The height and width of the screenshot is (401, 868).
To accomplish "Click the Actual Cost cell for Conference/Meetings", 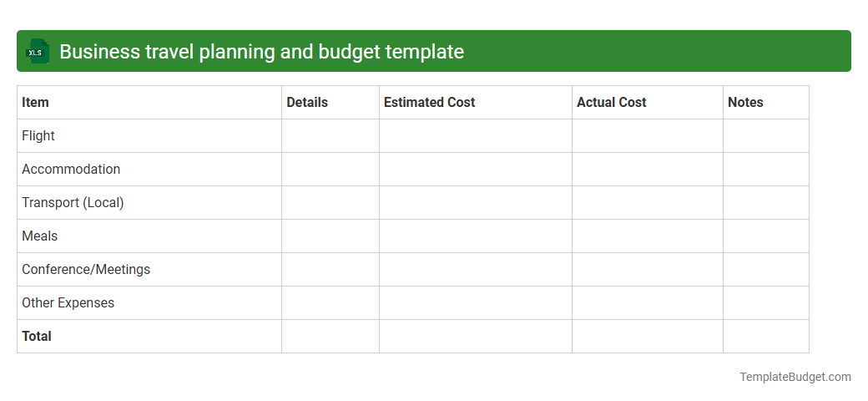I will pyautogui.click(x=648, y=269).
